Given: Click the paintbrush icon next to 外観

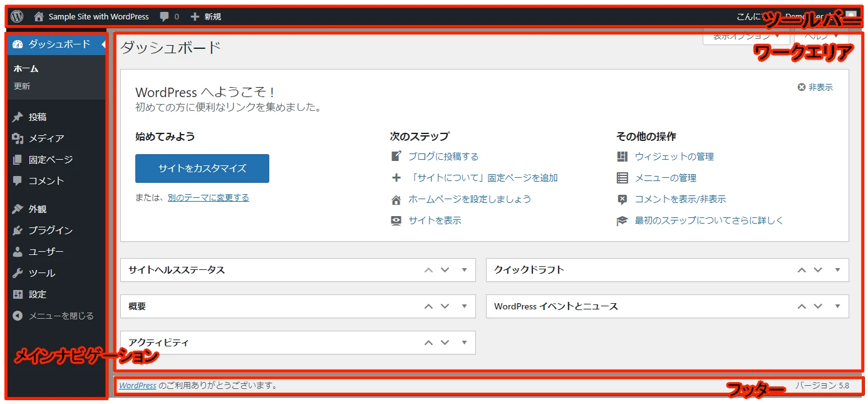Looking at the screenshot, I should coord(18,209).
